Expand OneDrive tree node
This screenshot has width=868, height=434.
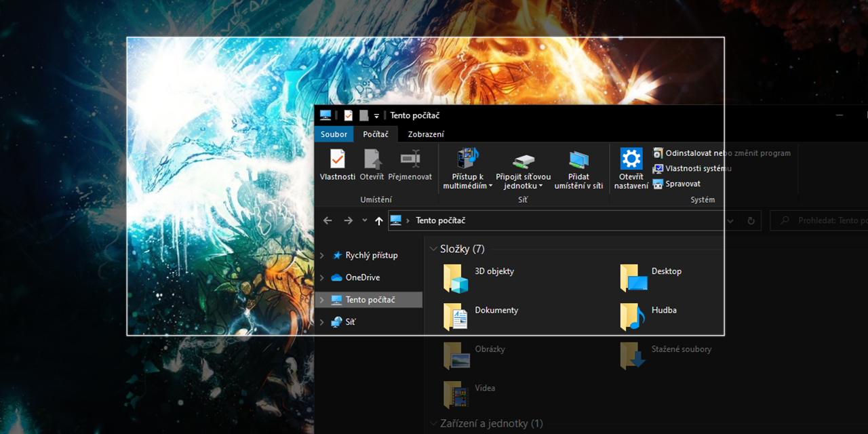click(x=322, y=277)
